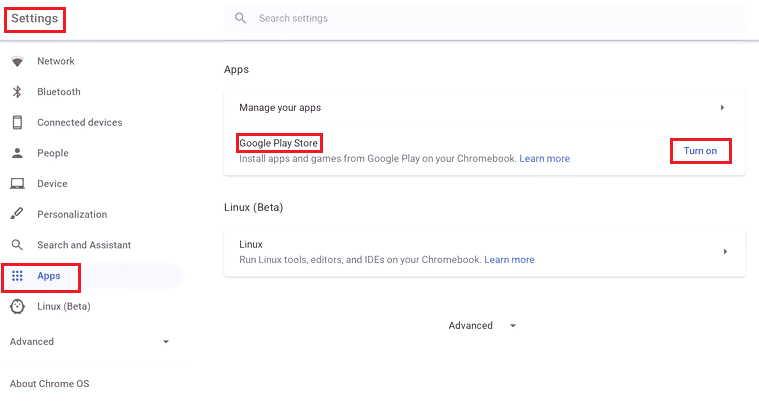
Task: Click the Google Play Store label
Action: pyautogui.click(x=278, y=143)
